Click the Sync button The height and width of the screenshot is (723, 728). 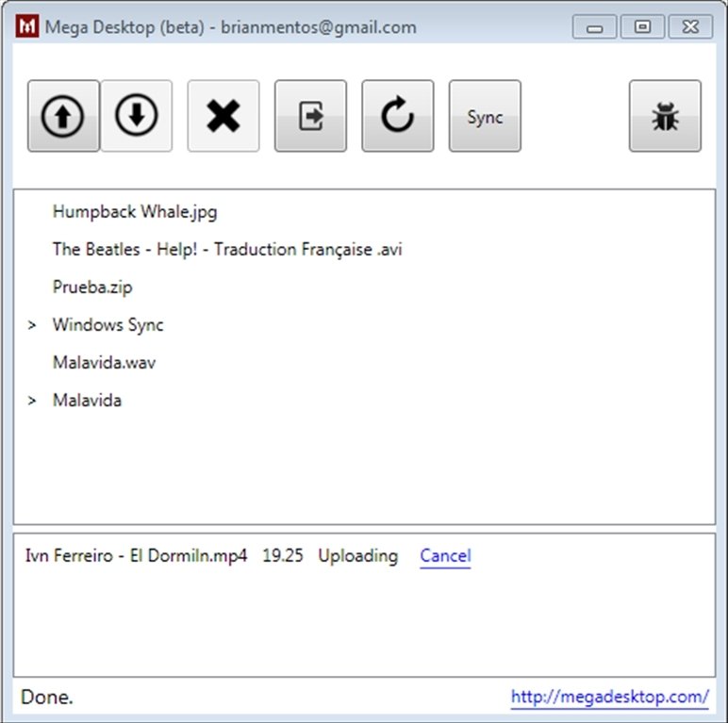click(x=485, y=116)
